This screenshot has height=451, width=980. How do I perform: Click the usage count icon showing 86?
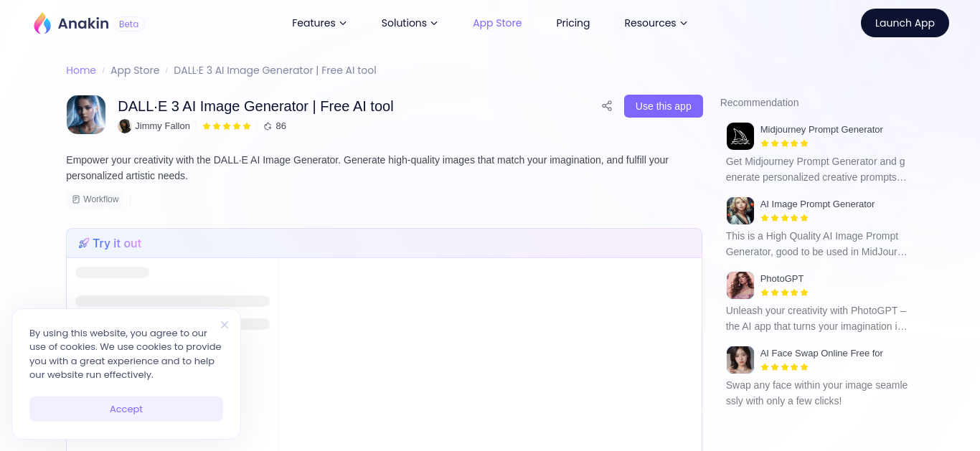click(268, 126)
